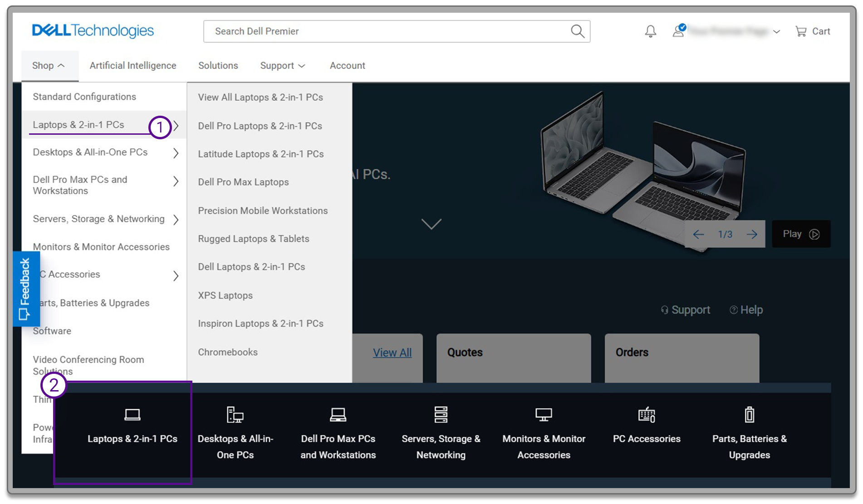The width and height of the screenshot is (863, 504).
Task: Click Rugged Laptops & Tablets
Action: coord(254,239)
